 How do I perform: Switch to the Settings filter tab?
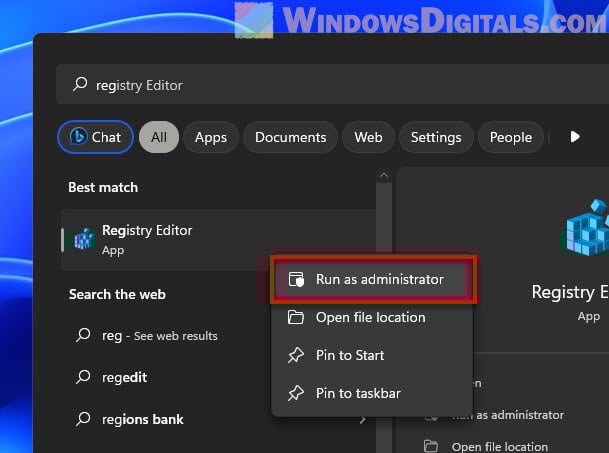coord(436,137)
